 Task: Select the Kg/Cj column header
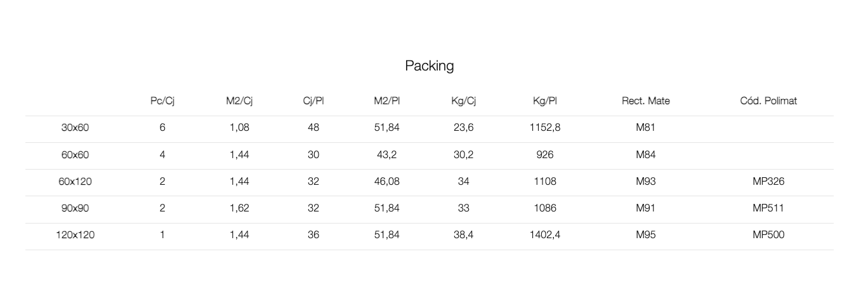463,100
